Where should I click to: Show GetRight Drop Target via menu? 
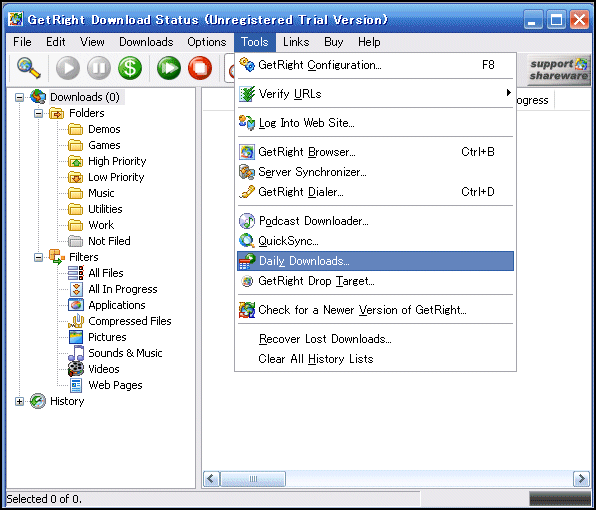click(376, 281)
